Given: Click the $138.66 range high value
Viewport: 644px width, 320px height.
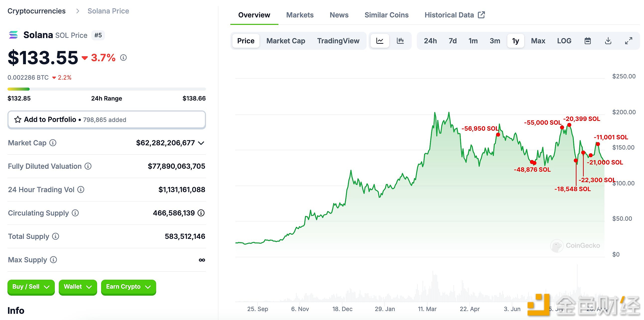Looking at the screenshot, I should pyautogui.click(x=194, y=99).
